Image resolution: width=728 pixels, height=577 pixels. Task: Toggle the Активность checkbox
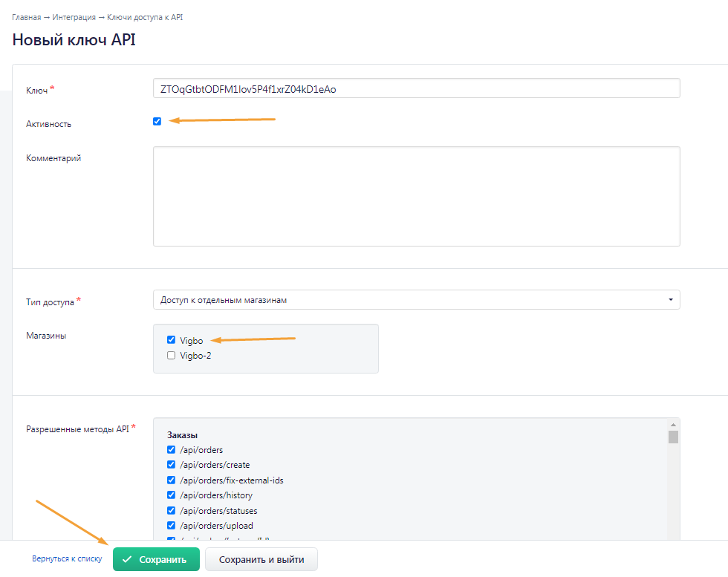pos(157,122)
